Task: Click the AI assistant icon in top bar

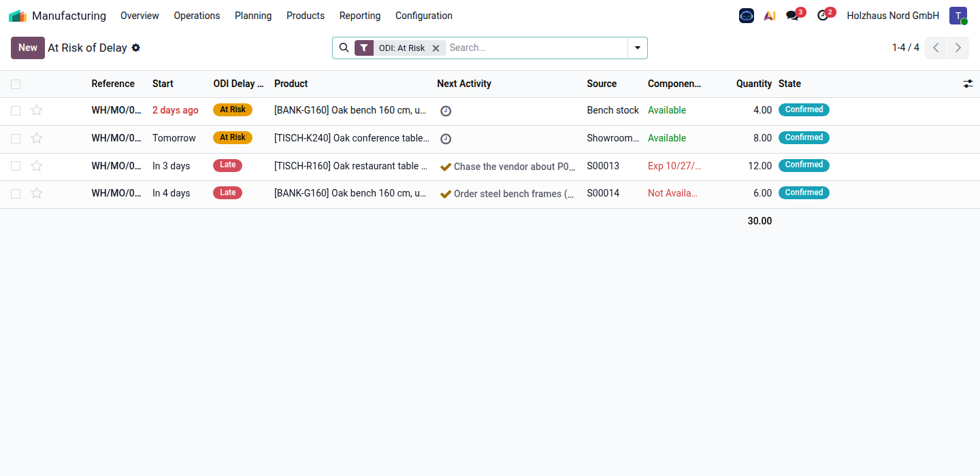Action: (770, 16)
